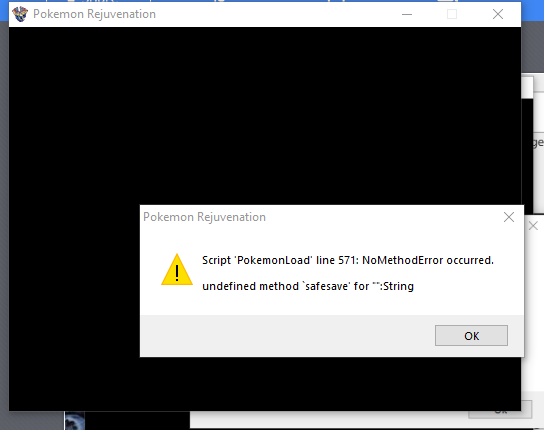544x430 pixels.
Task: Click the Pokemon Rejuvenation title bar app icon
Action: click(x=20, y=14)
